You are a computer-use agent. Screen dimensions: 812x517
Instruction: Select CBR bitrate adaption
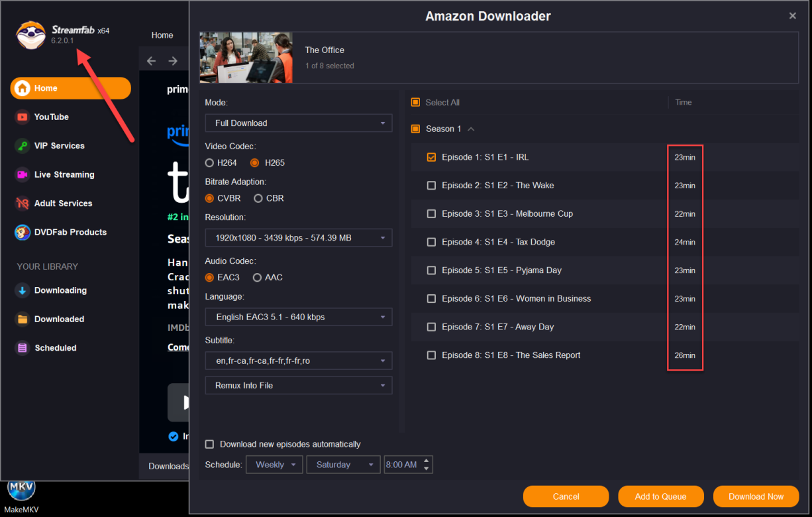click(x=258, y=198)
